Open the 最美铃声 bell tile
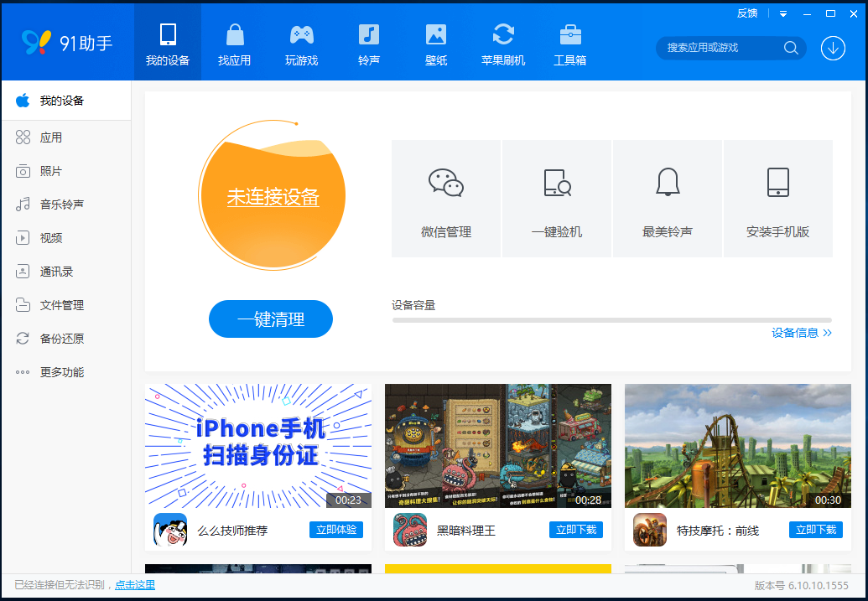The height and width of the screenshot is (601, 868). (x=668, y=199)
